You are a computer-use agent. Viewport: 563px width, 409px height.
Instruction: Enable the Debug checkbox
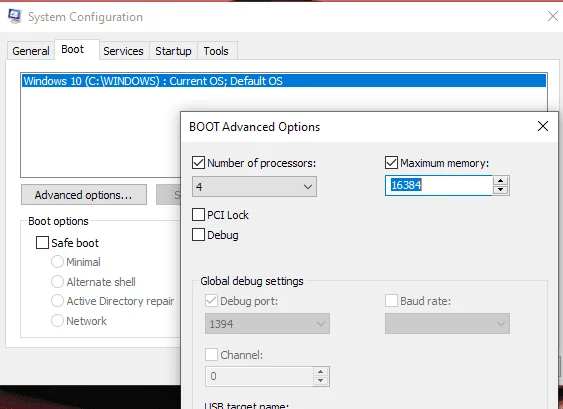click(198, 235)
